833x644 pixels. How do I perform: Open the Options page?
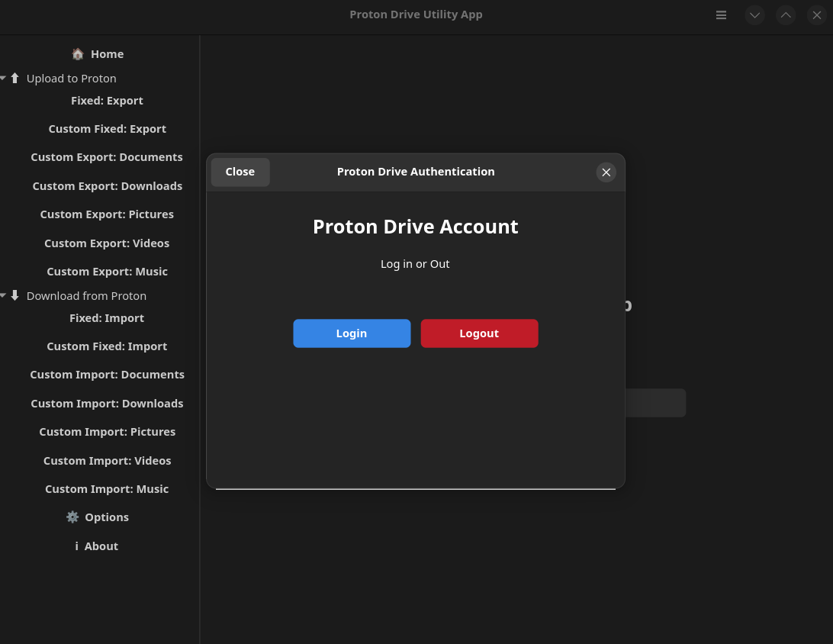coord(107,517)
